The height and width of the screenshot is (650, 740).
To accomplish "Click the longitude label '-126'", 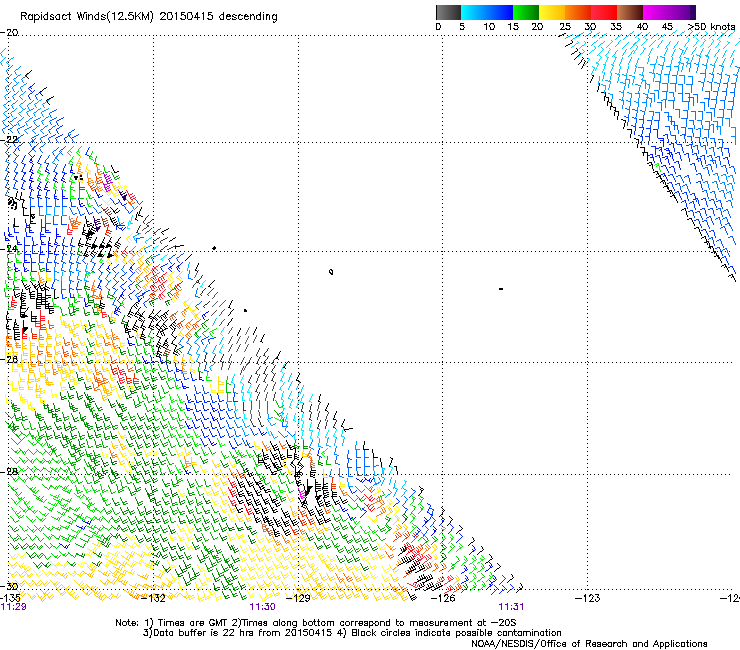I will [443, 598].
